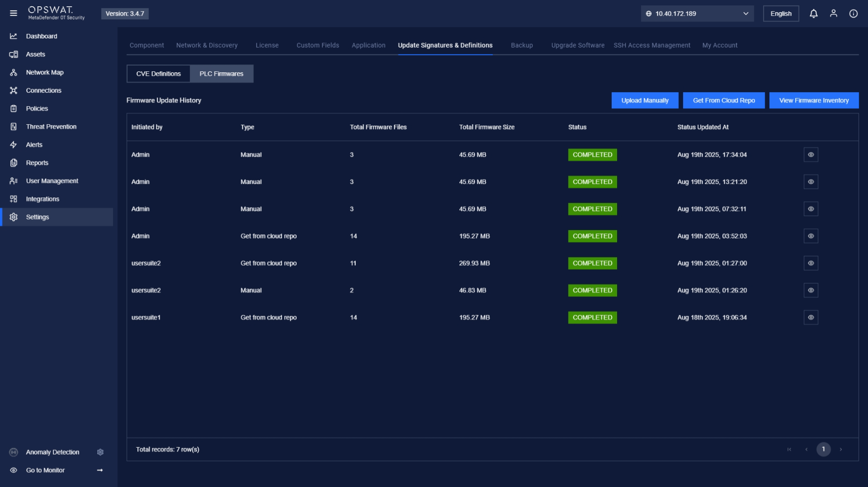The width and height of the screenshot is (868, 487).
Task: Go to the first page of results
Action: [x=789, y=450]
